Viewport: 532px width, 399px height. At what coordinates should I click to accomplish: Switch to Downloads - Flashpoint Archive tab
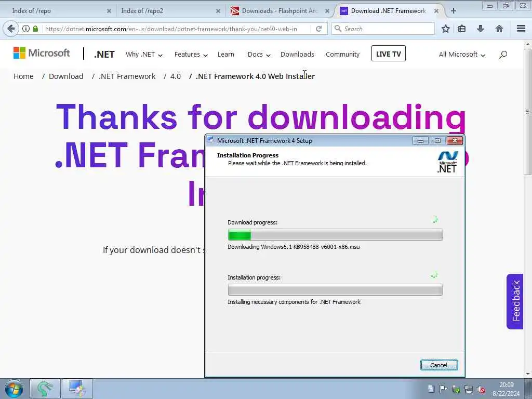[278, 11]
